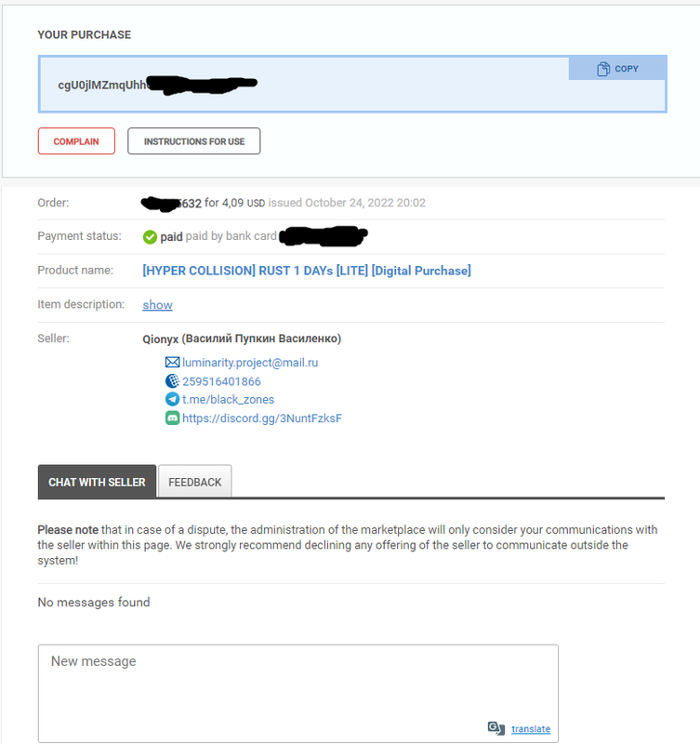Click the 'No messages found' text
The width and height of the screenshot is (700, 744).
[94, 602]
